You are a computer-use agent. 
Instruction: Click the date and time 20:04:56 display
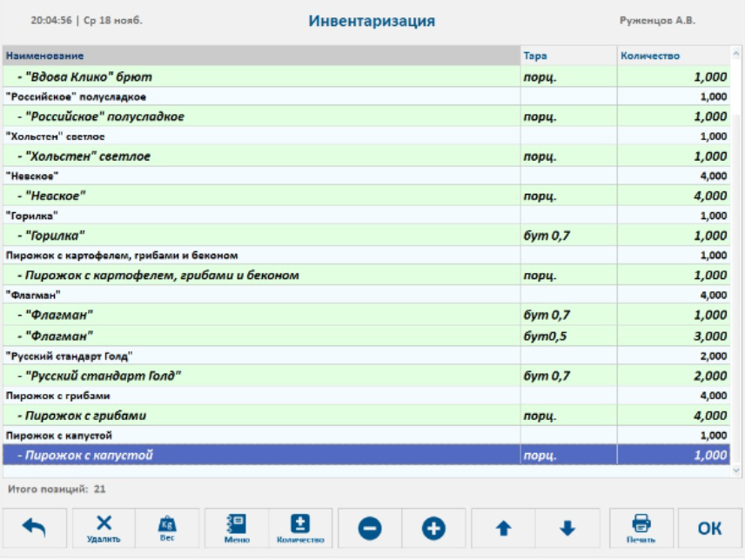click(86, 20)
